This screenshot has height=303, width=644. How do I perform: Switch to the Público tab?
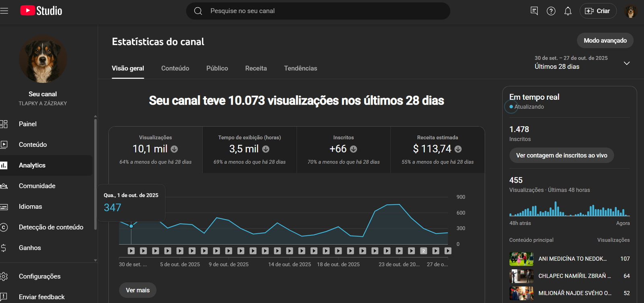click(x=217, y=68)
